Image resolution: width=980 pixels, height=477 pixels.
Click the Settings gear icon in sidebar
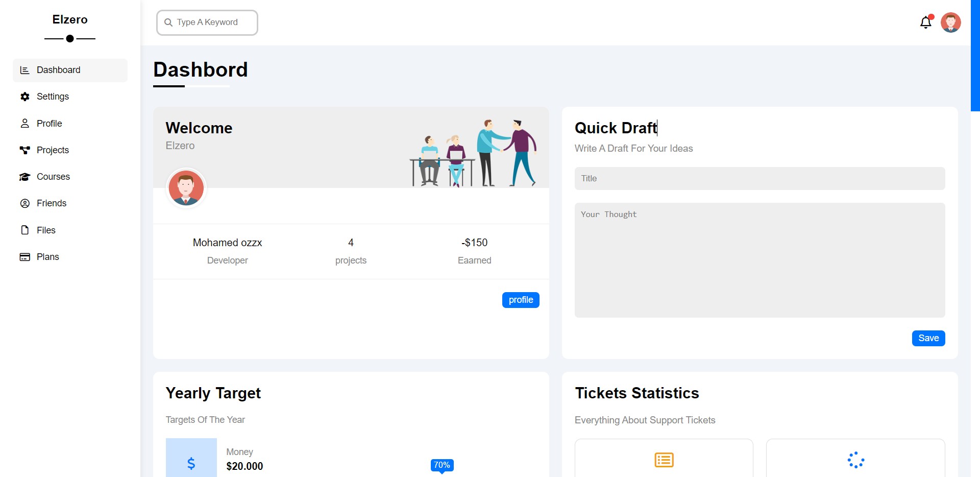tap(24, 97)
